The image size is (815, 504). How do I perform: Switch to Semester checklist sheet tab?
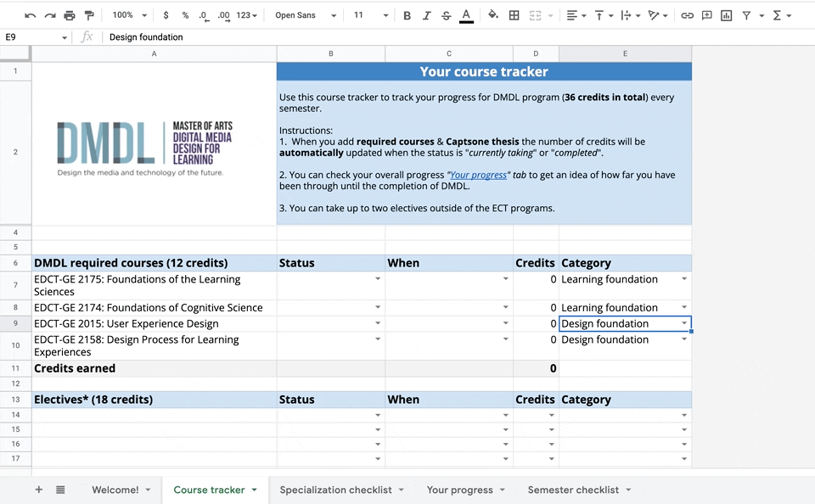[x=573, y=490]
